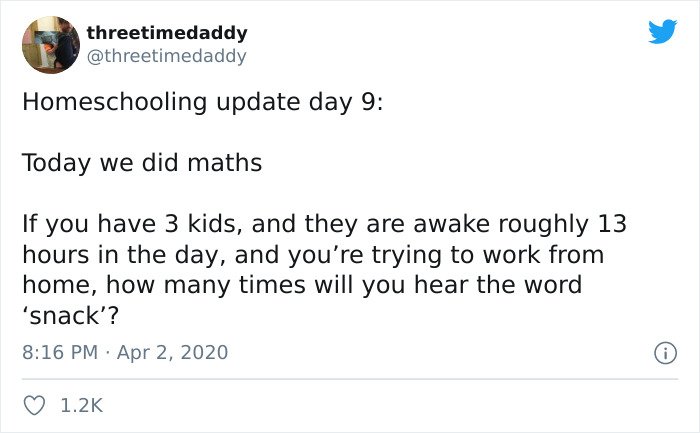Click the 'If you have 3 kids' text
The image size is (700, 433).
129,224
